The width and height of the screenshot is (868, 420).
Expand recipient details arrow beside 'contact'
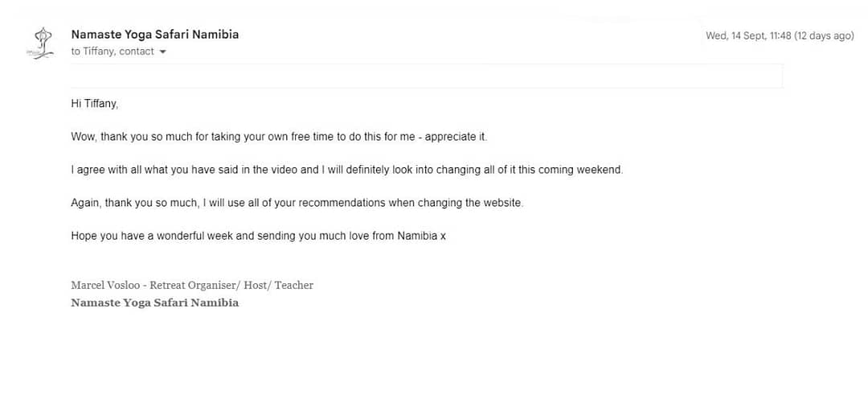[162, 52]
